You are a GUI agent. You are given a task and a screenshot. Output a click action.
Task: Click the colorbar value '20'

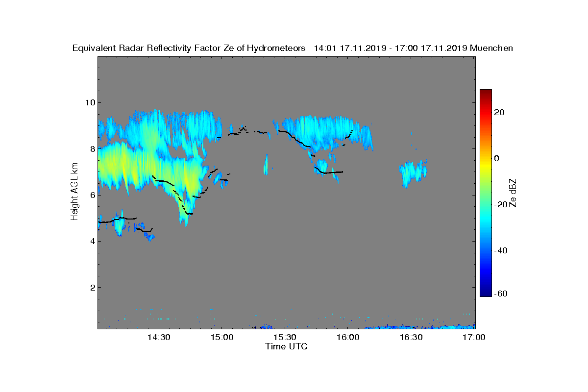500,112
